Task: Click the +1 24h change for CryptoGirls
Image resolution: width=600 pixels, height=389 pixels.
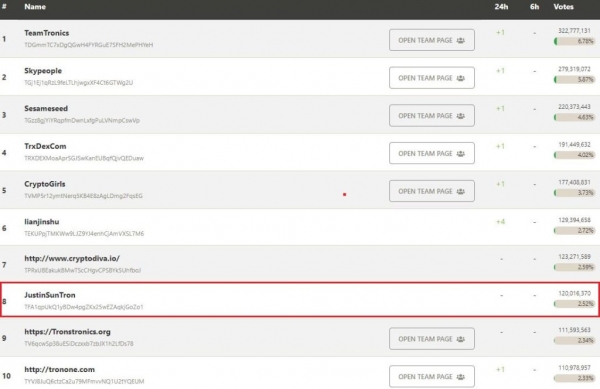Action: pyautogui.click(x=501, y=184)
